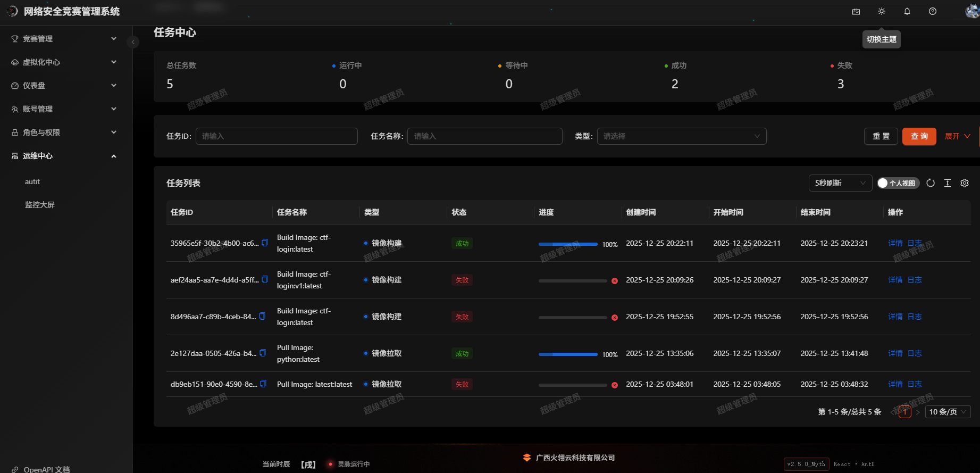The width and height of the screenshot is (980, 473).
Task: Copy task ID starting with 35965e5f
Action: [x=265, y=243]
